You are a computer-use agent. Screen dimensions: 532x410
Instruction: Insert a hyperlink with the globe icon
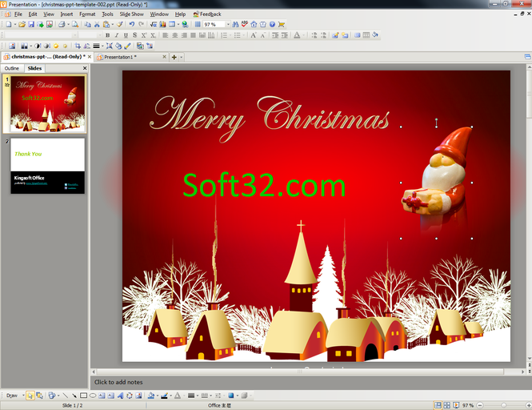point(185,25)
